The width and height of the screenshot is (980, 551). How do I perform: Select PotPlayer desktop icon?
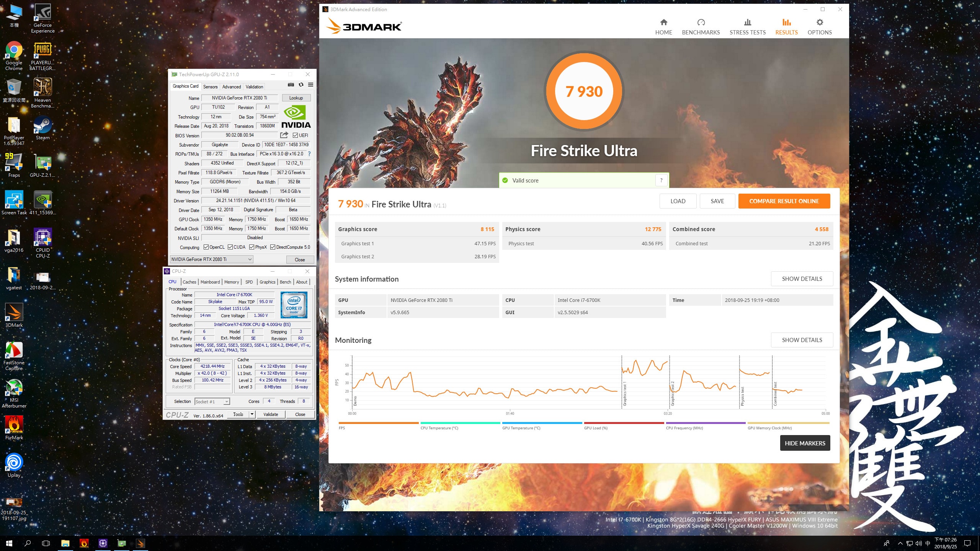14,131
